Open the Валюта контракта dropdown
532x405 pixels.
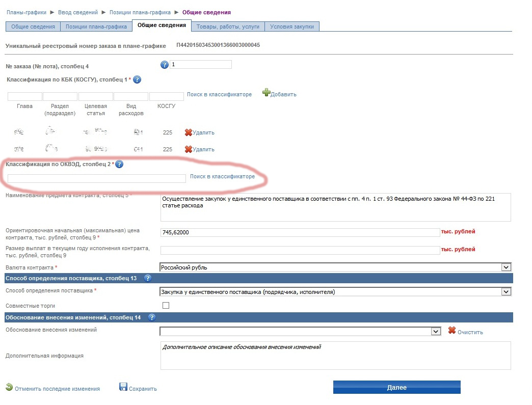click(x=506, y=267)
